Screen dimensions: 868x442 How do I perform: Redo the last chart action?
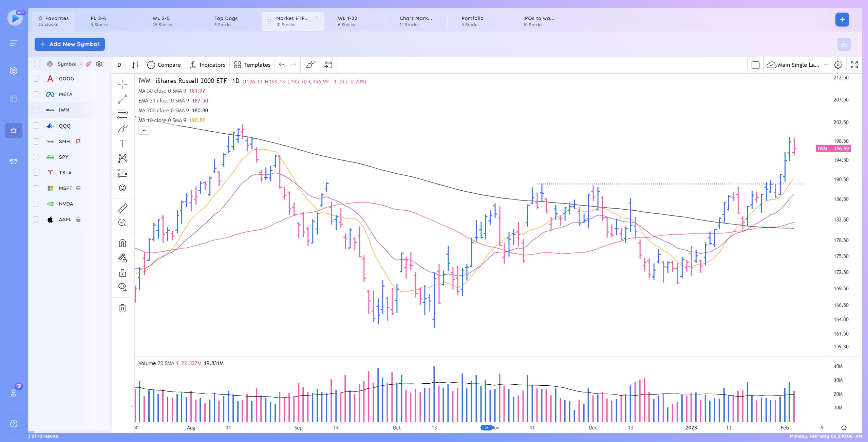click(x=294, y=65)
